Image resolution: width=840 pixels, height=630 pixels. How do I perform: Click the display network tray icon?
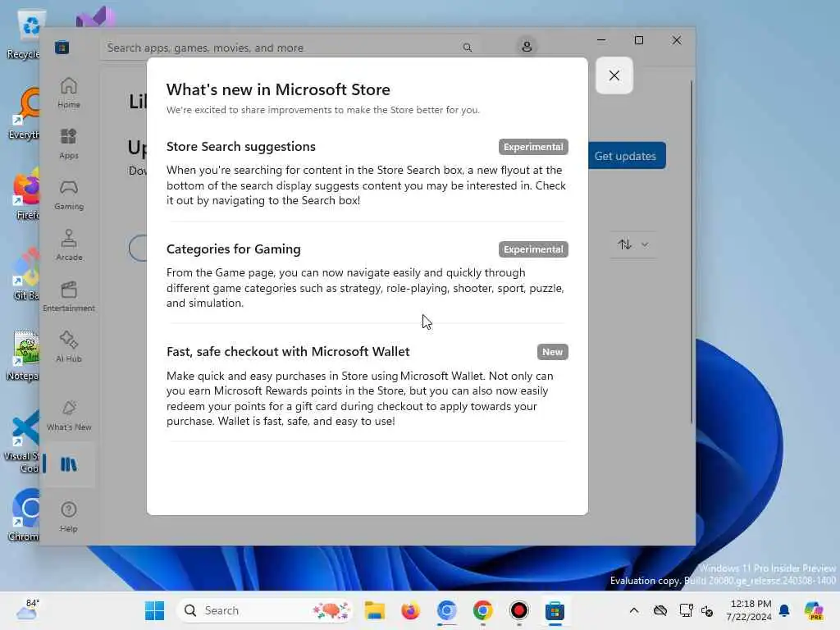tap(686, 610)
